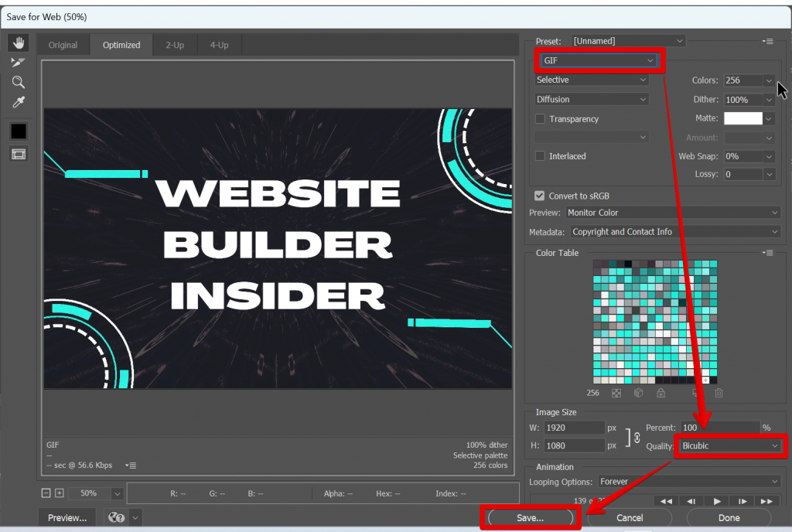View the Original tab
792x532 pixels.
pyautogui.click(x=63, y=45)
